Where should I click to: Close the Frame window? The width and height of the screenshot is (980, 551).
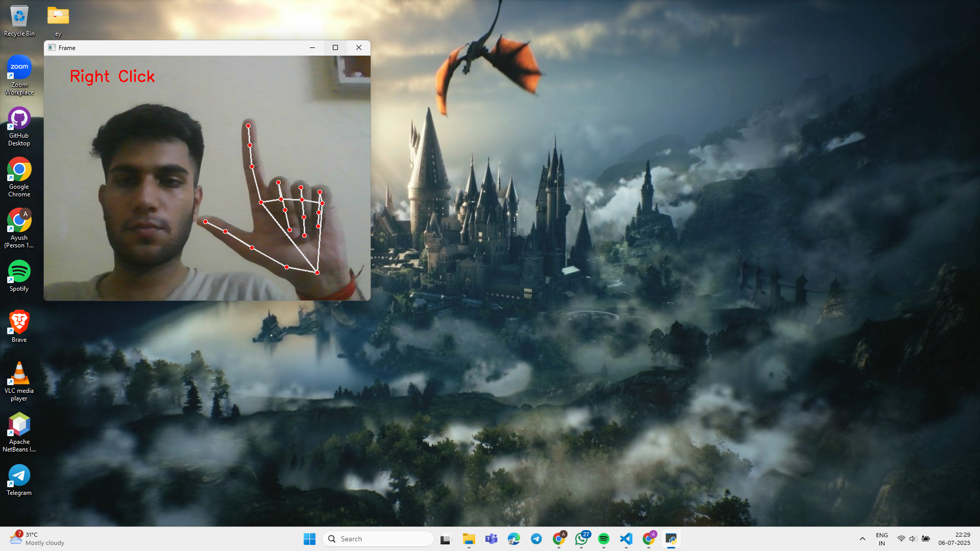[x=359, y=47]
